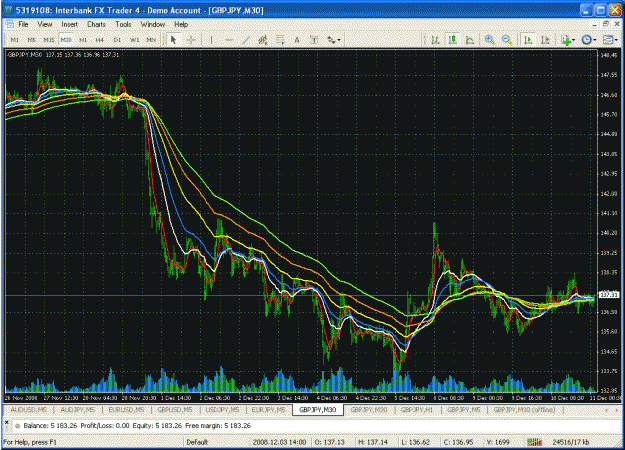Click the status bar V: 1699 value
625x450 pixels.
point(498,442)
